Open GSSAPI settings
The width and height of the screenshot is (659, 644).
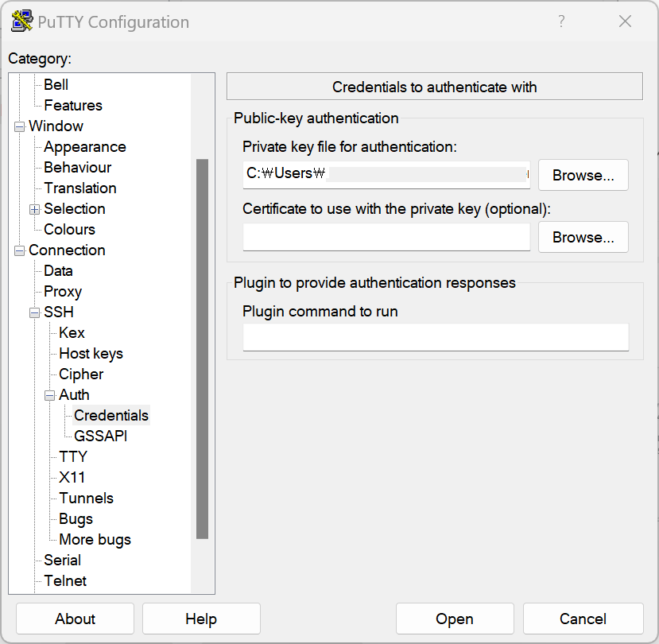(100, 436)
